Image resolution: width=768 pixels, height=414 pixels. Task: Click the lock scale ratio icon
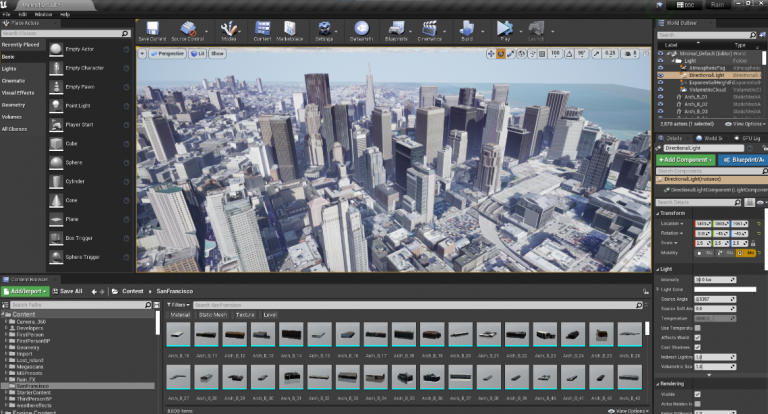point(753,243)
